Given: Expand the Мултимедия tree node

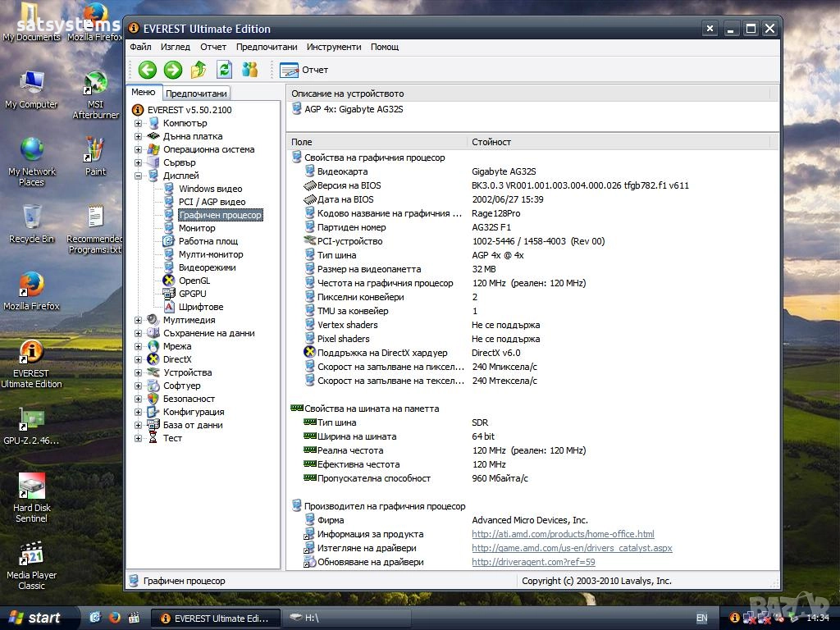Looking at the screenshot, I should pos(139,320).
